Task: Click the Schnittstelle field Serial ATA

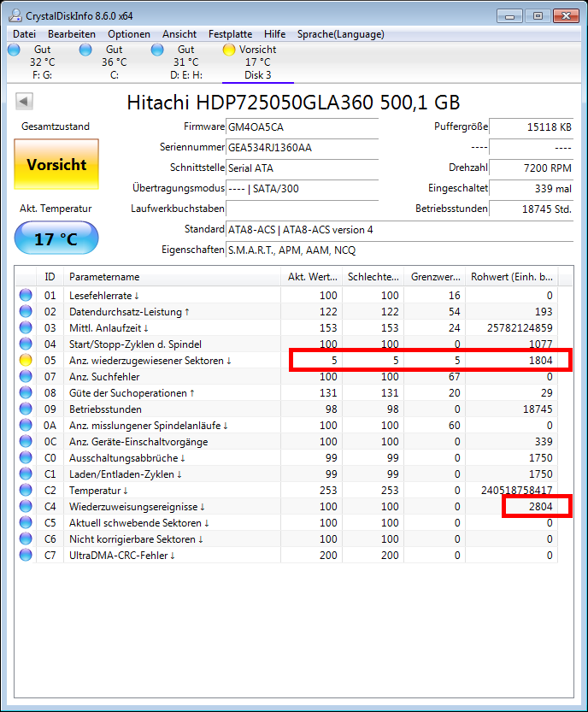Action: coord(302,168)
